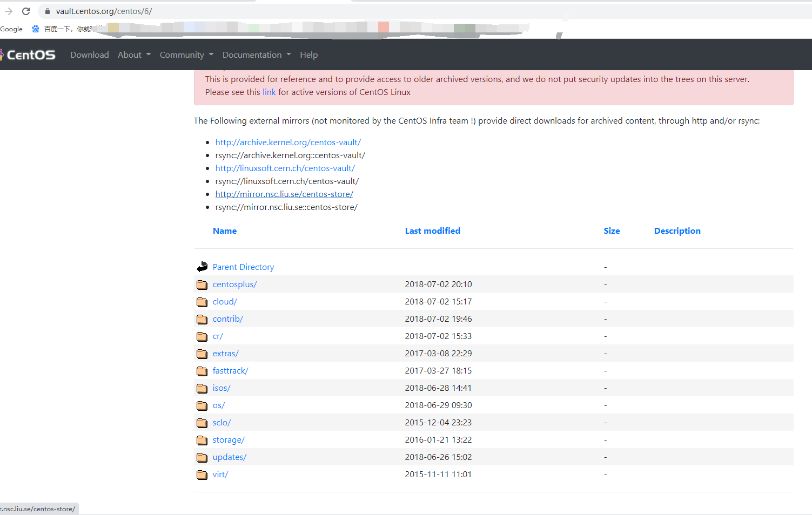Open the cr/ directory link

point(218,336)
